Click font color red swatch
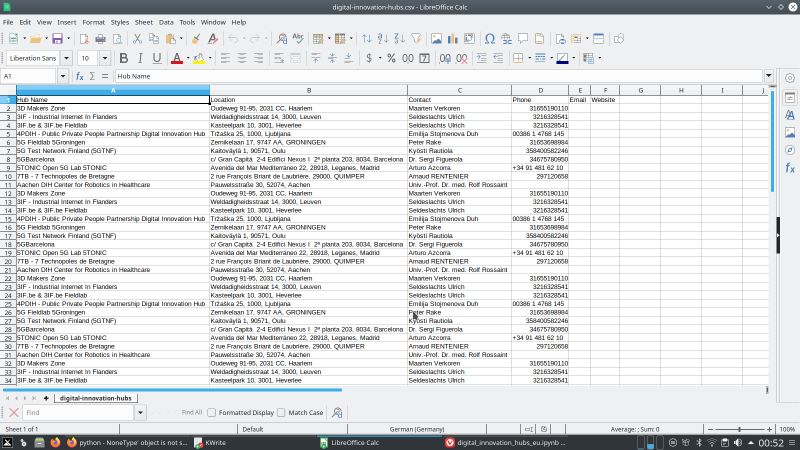 click(x=177, y=58)
